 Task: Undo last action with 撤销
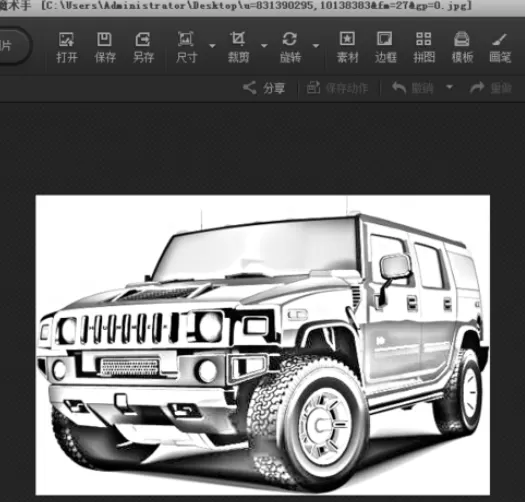pos(413,88)
